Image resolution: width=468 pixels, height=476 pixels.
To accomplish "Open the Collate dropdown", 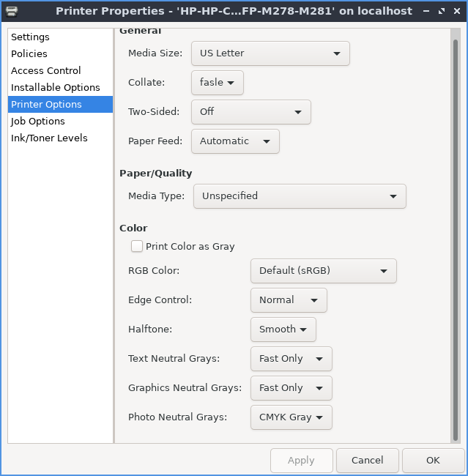I will [217, 83].
